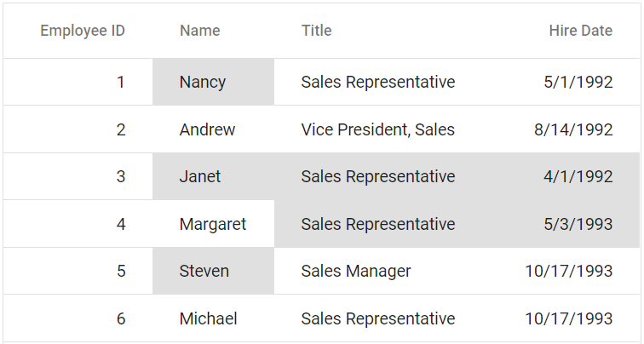This screenshot has width=644, height=344.
Task: Click the Vice President, Sales cell
Action: click(x=377, y=129)
